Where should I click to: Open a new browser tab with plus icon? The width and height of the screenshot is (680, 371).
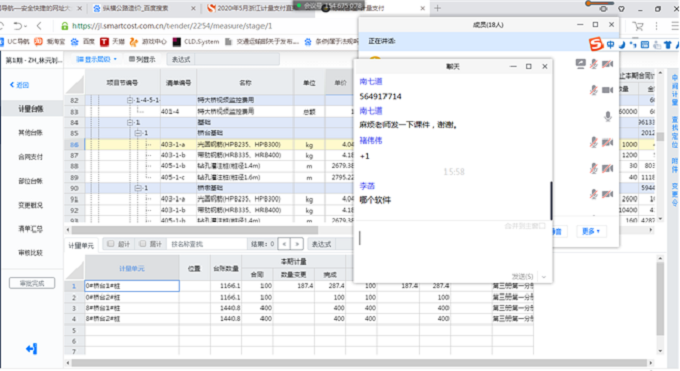(x=437, y=8)
